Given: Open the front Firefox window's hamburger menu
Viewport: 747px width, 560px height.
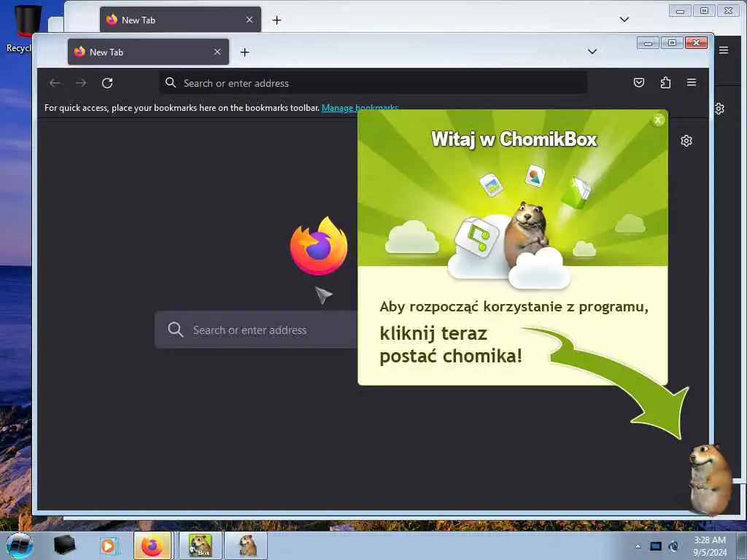Looking at the screenshot, I should (x=692, y=82).
